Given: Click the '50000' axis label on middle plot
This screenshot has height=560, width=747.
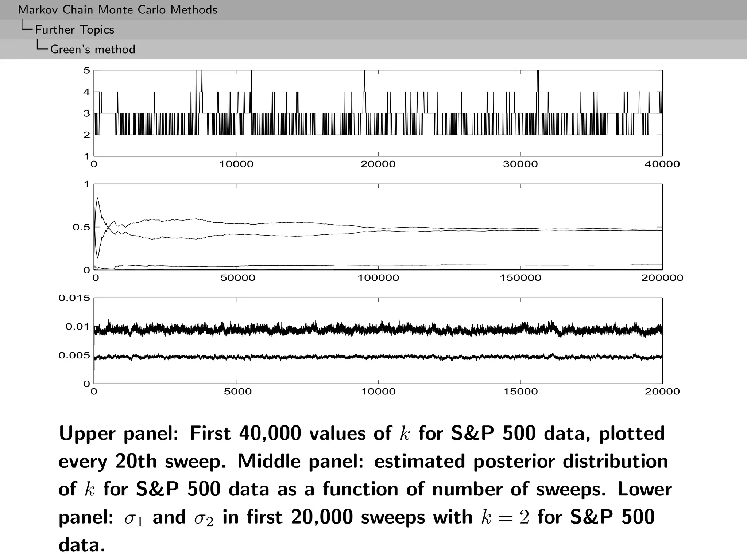Looking at the screenshot, I should click(x=237, y=278).
